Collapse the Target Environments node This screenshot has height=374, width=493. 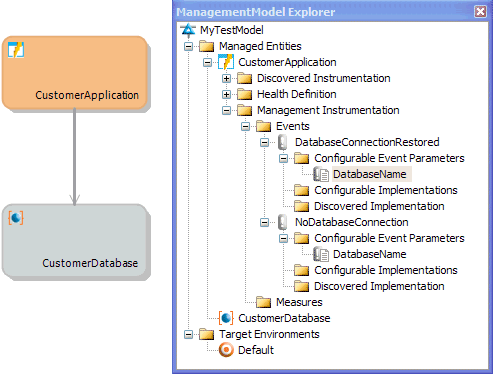point(189,334)
